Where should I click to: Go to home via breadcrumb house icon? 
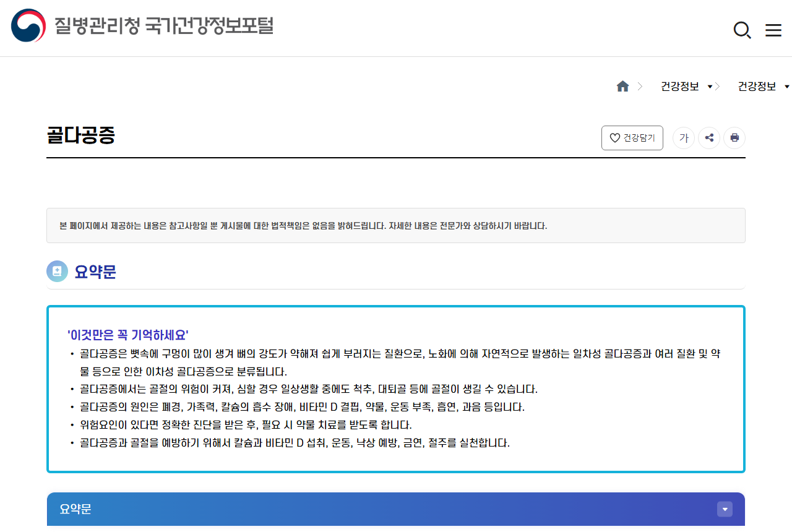[622, 87]
